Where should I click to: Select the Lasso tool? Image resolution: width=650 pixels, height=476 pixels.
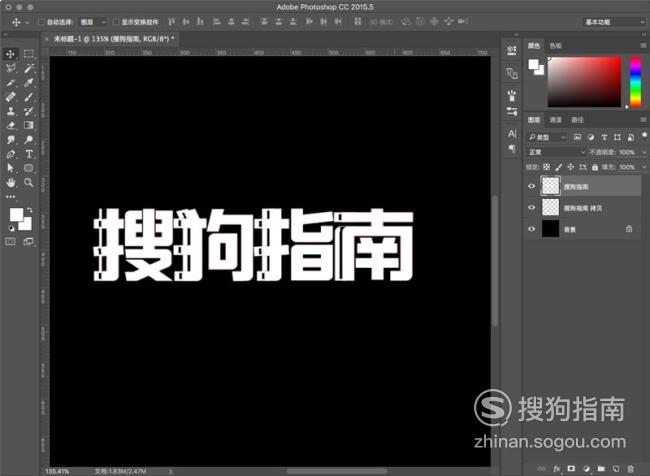(x=10, y=68)
